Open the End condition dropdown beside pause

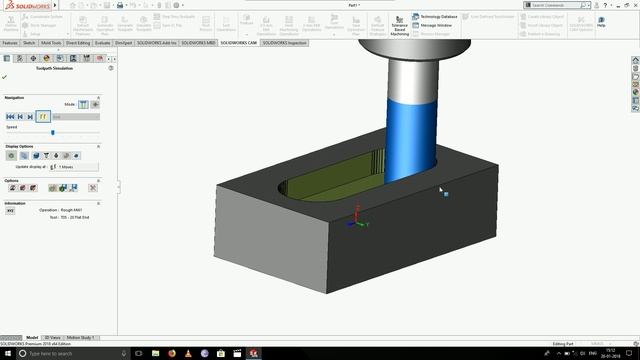(x=76, y=117)
